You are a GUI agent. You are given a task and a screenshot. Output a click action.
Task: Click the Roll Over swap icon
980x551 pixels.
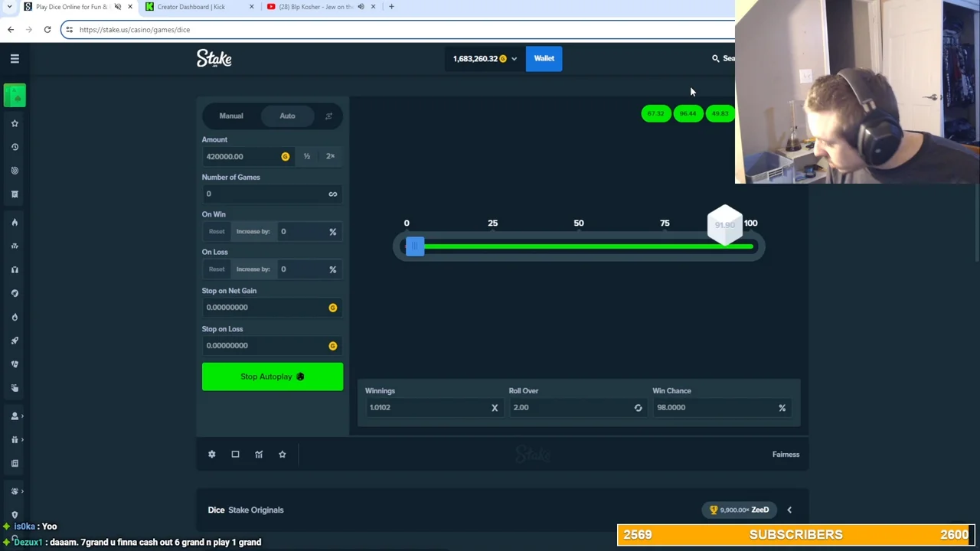coord(638,408)
